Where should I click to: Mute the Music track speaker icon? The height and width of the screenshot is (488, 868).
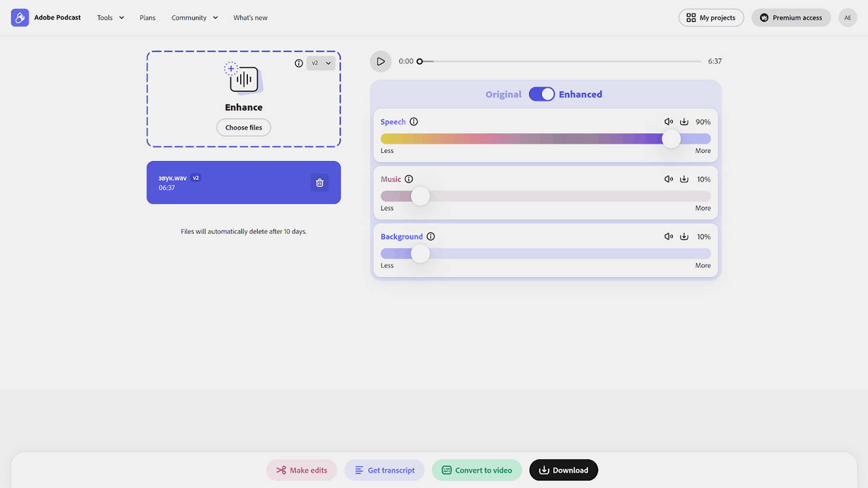coord(668,179)
